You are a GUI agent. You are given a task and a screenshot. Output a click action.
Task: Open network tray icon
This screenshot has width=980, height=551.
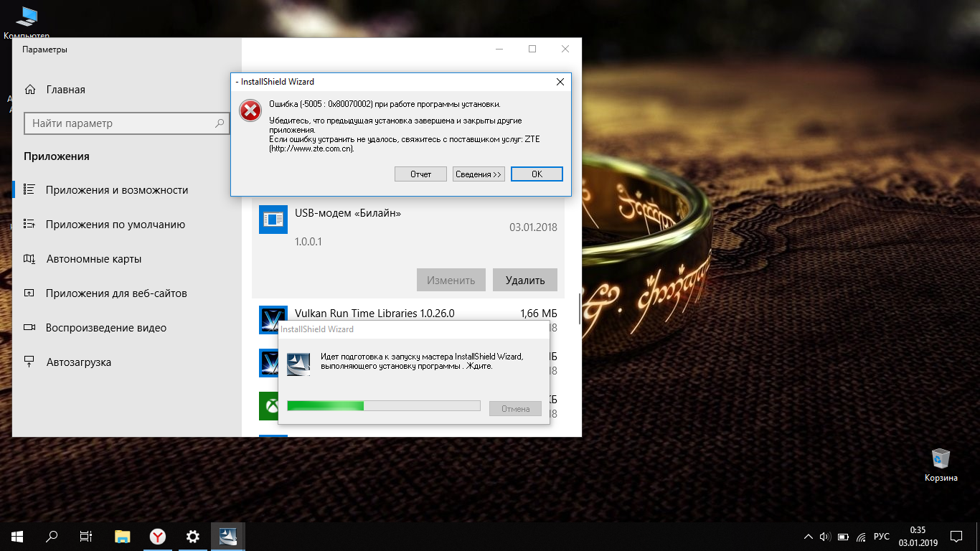(861, 537)
